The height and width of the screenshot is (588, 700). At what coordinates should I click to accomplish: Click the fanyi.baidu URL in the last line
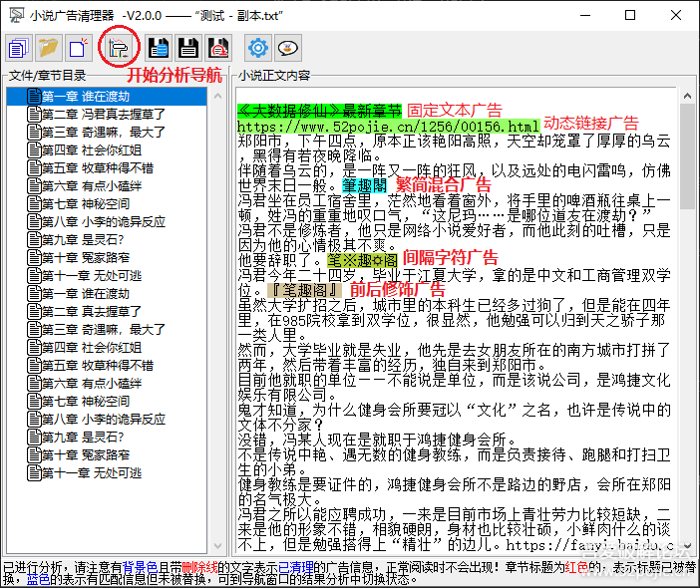(590, 545)
